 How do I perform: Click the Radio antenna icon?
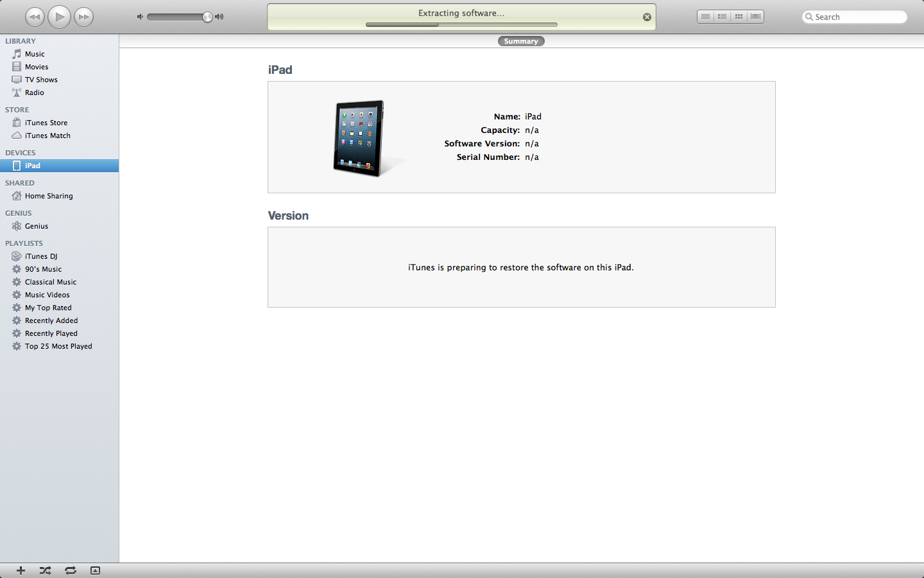[x=17, y=92]
